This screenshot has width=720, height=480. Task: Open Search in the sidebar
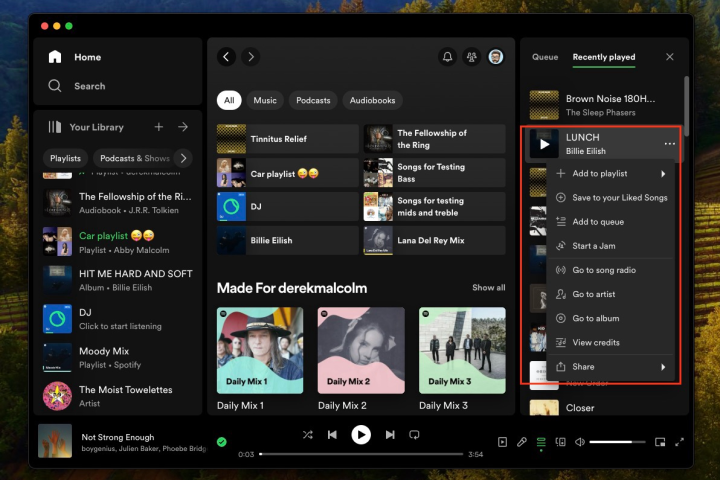(77, 86)
